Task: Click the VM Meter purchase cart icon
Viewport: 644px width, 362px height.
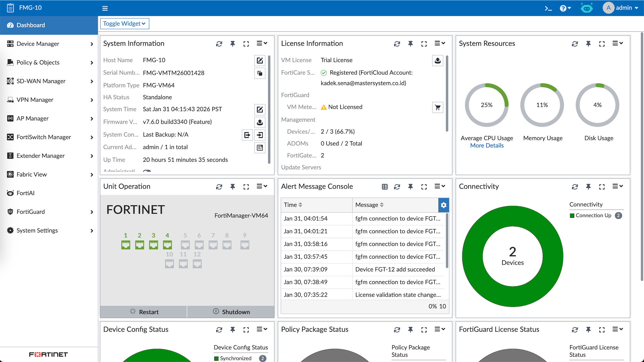Action: coord(437,107)
